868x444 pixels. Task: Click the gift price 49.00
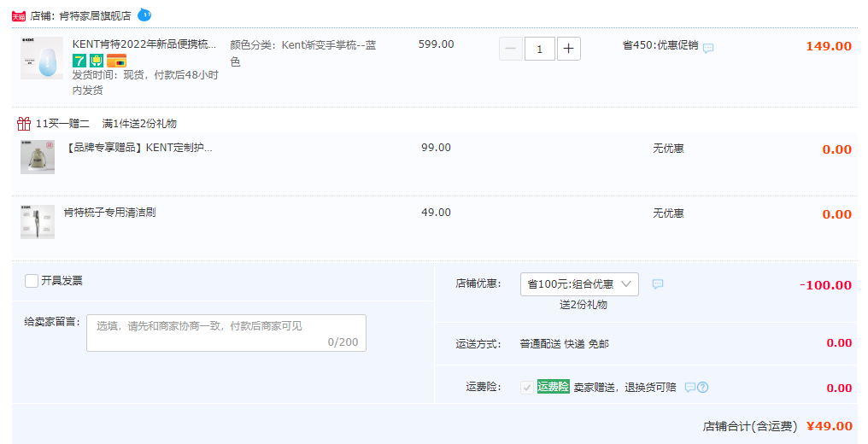pyautogui.click(x=437, y=213)
